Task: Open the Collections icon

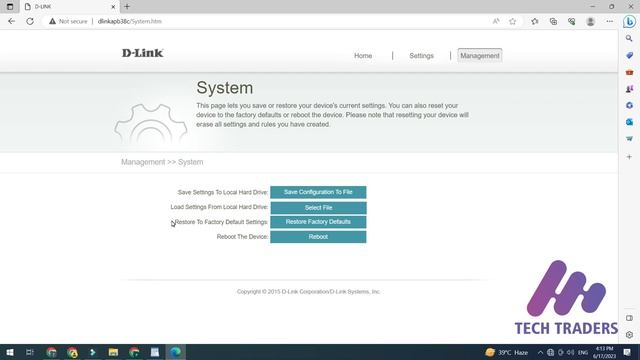Action: (553, 21)
